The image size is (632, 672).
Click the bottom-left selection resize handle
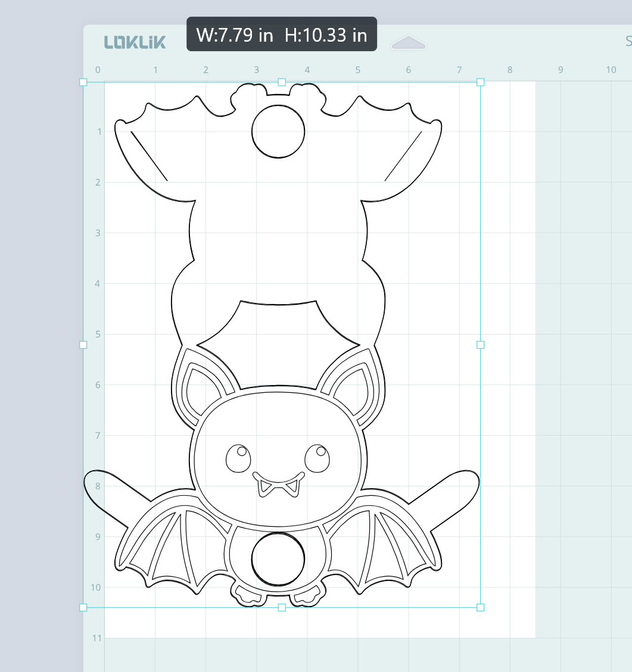click(83, 607)
